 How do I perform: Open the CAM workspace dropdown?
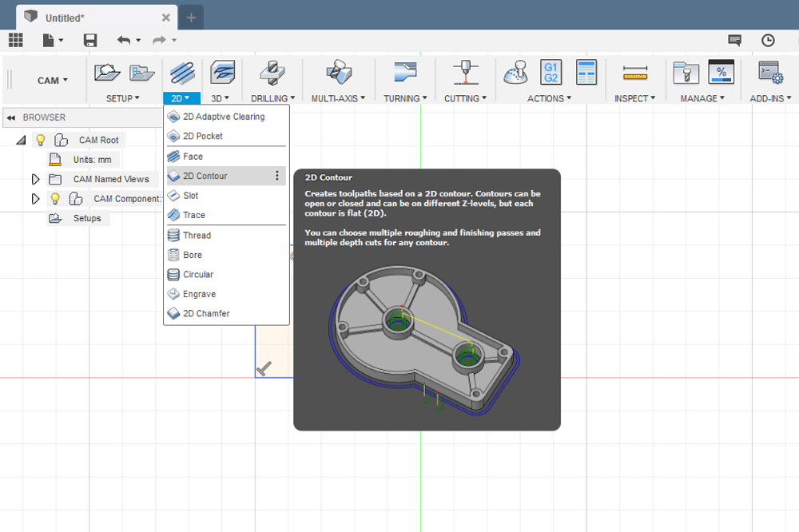(x=53, y=80)
